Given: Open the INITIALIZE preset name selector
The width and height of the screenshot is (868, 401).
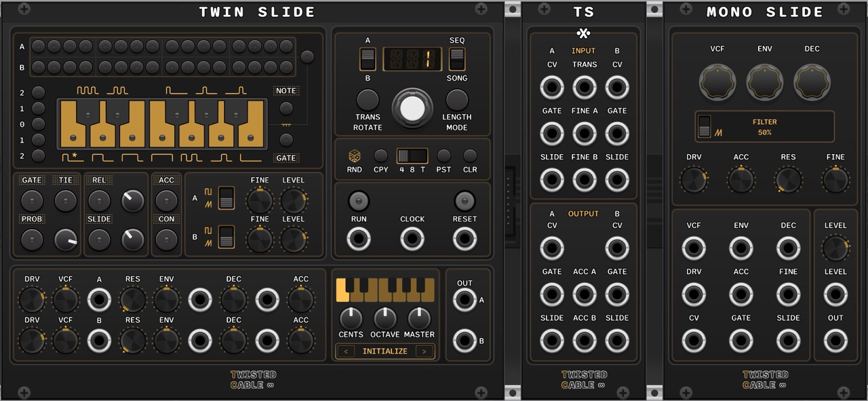Looking at the screenshot, I should (384, 351).
